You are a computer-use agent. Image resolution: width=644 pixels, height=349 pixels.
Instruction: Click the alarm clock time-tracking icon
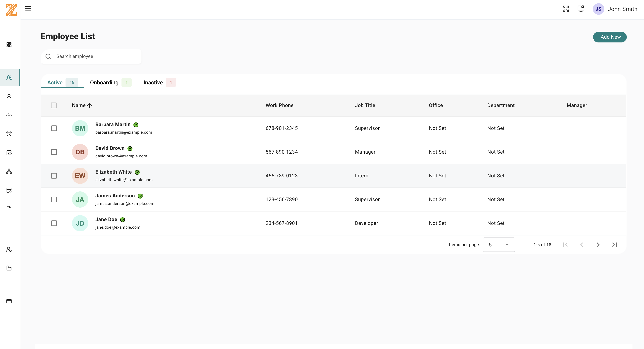pyautogui.click(x=9, y=134)
